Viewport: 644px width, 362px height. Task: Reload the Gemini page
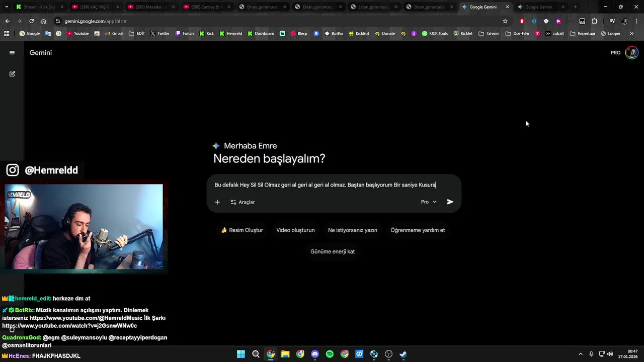pos(31,21)
